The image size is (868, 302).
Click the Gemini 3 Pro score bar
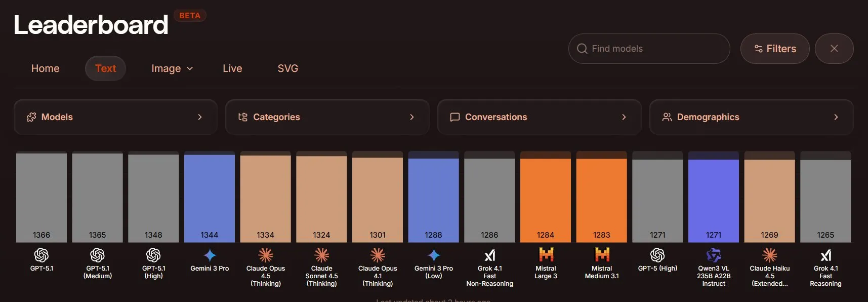coord(209,198)
